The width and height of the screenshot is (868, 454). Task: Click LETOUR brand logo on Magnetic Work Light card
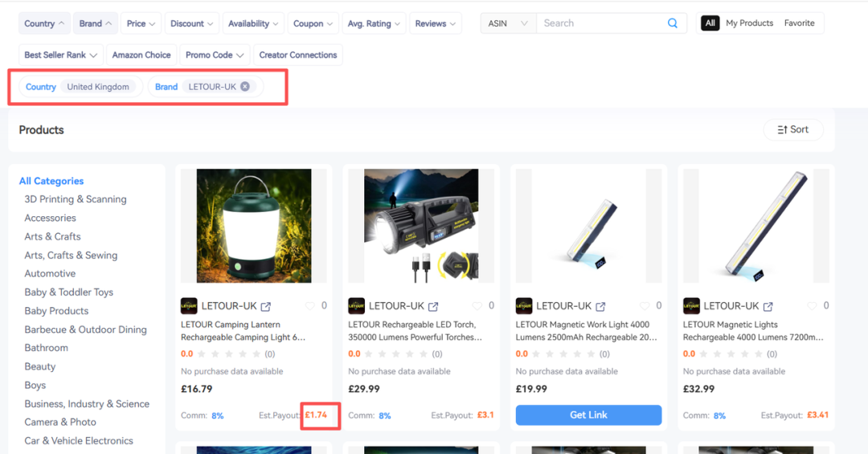(x=524, y=305)
